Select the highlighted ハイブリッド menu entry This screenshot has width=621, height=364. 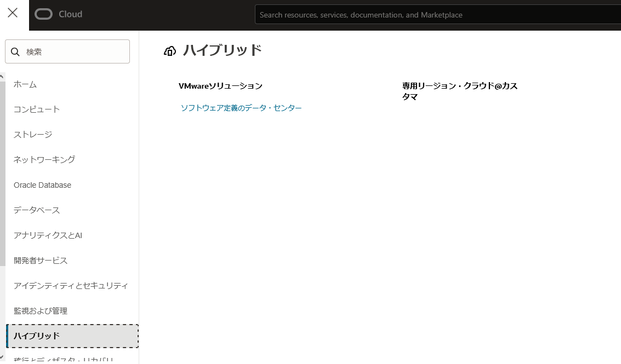tap(72, 336)
